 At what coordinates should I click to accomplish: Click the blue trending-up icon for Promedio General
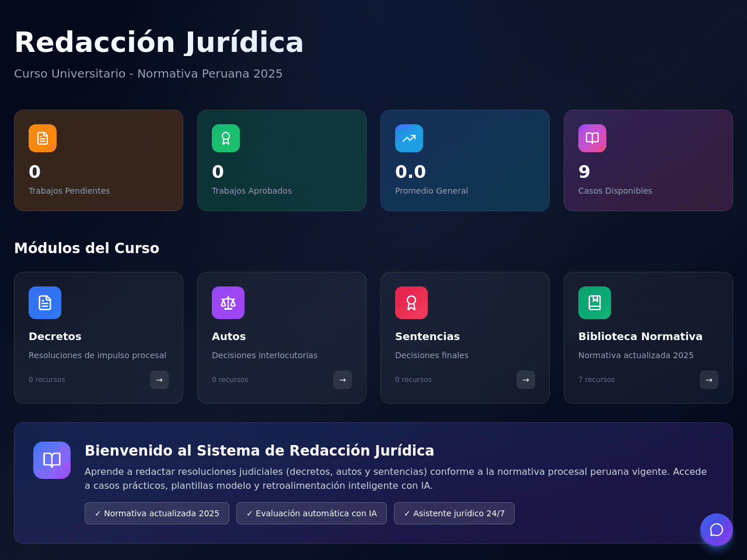(x=409, y=138)
